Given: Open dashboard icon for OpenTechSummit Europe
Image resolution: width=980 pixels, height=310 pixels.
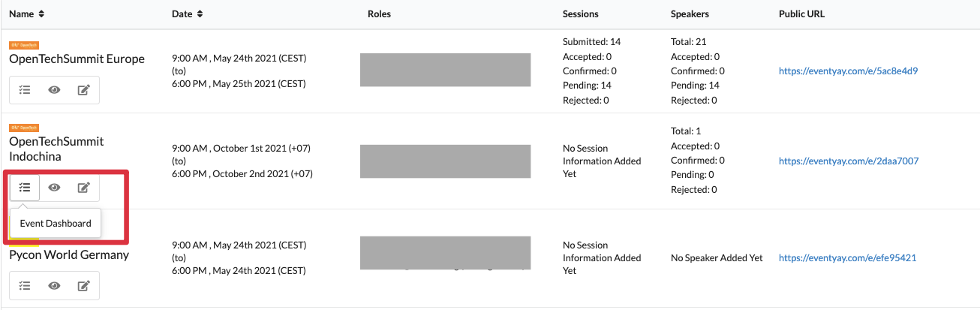Looking at the screenshot, I should point(25,90).
